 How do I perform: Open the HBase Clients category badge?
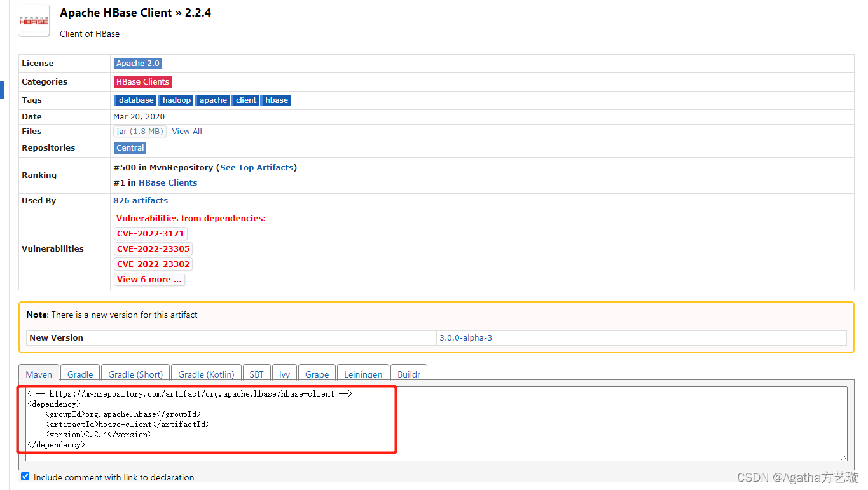tap(142, 82)
